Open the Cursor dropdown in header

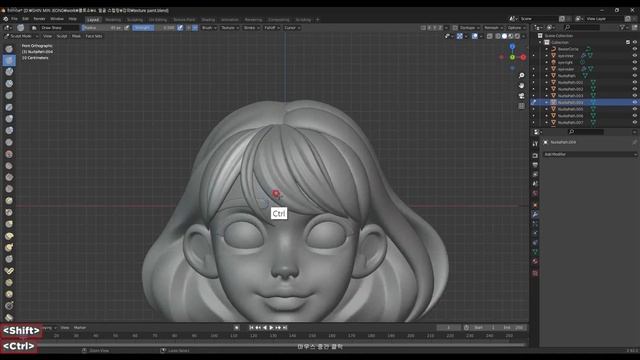coord(292,28)
